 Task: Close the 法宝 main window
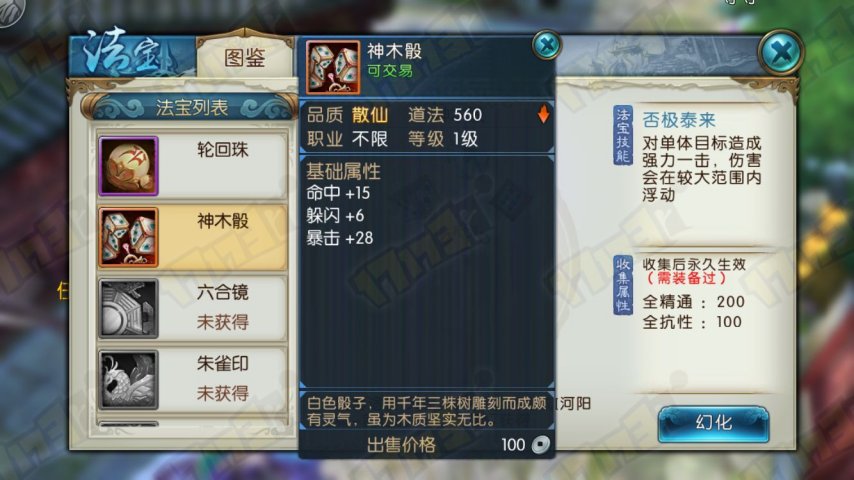coord(781,53)
